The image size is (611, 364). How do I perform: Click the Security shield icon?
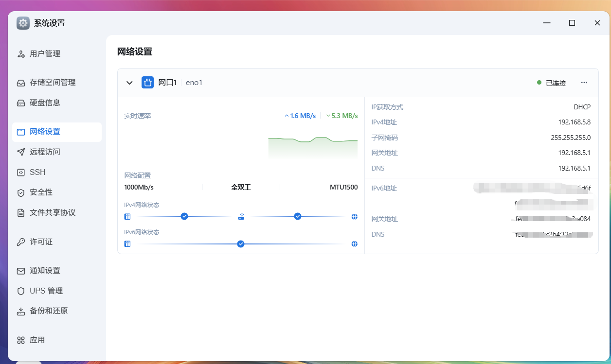[x=21, y=192]
